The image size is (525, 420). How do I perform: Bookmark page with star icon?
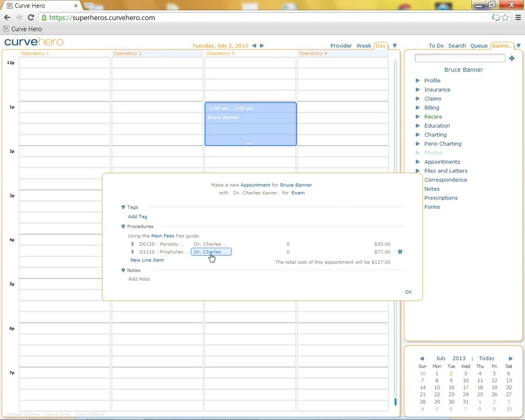tap(505, 17)
